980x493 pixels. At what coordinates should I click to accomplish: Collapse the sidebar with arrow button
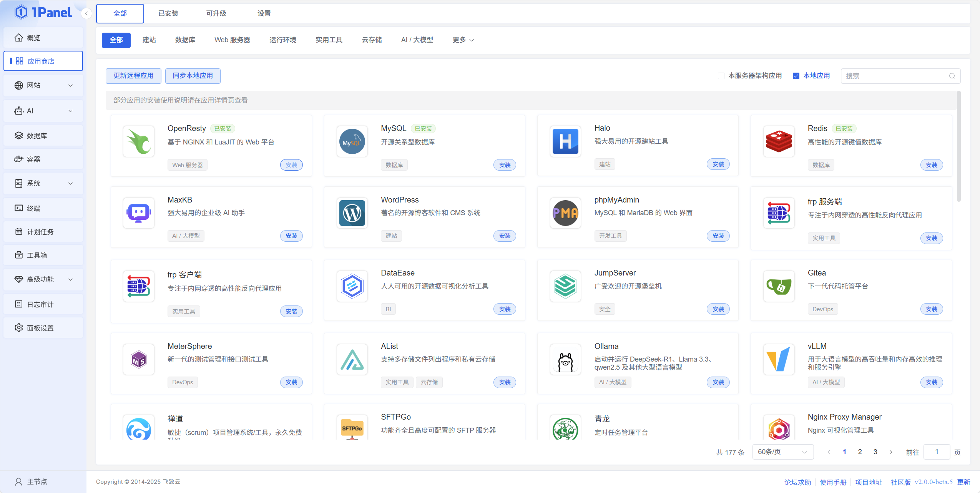(86, 13)
